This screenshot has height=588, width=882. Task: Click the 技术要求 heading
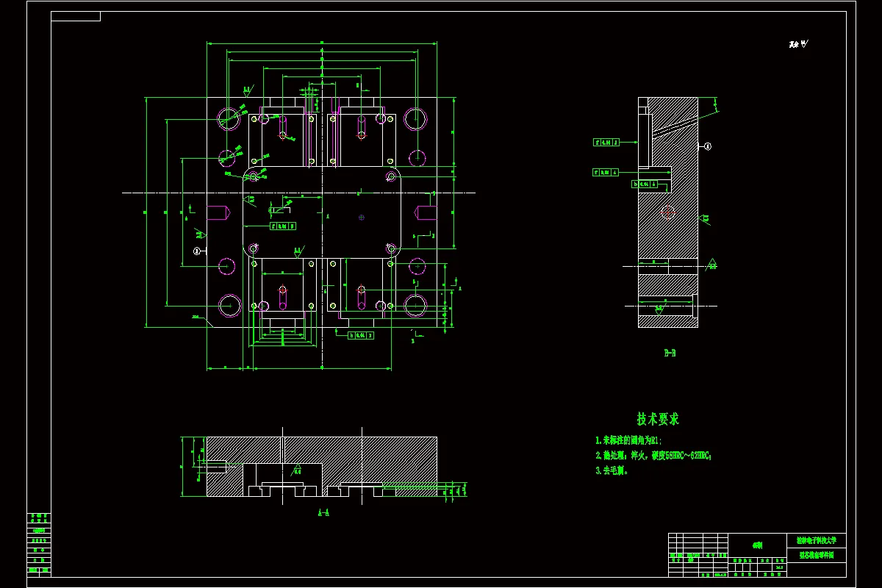point(658,419)
